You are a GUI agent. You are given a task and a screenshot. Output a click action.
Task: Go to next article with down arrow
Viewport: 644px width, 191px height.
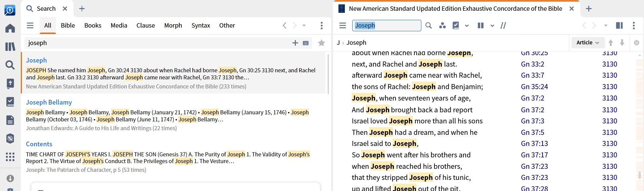click(622, 43)
